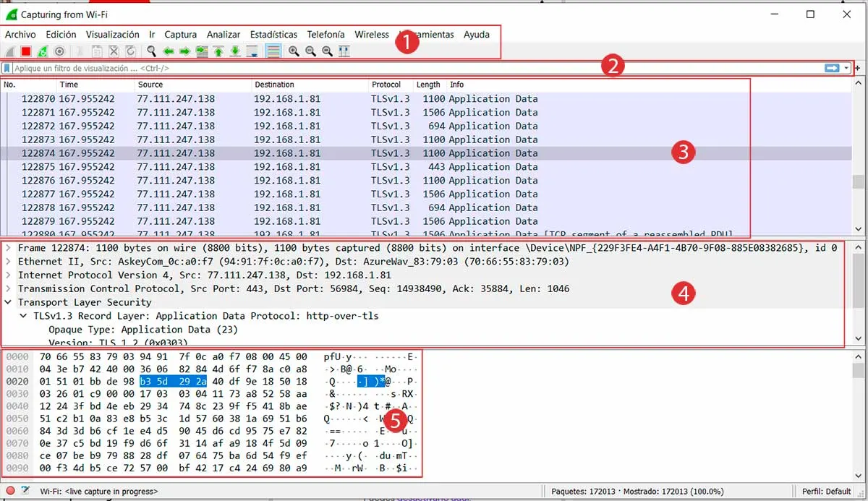Open capture options gear icon
Screen dimensions: 868x501
(59, 51)
